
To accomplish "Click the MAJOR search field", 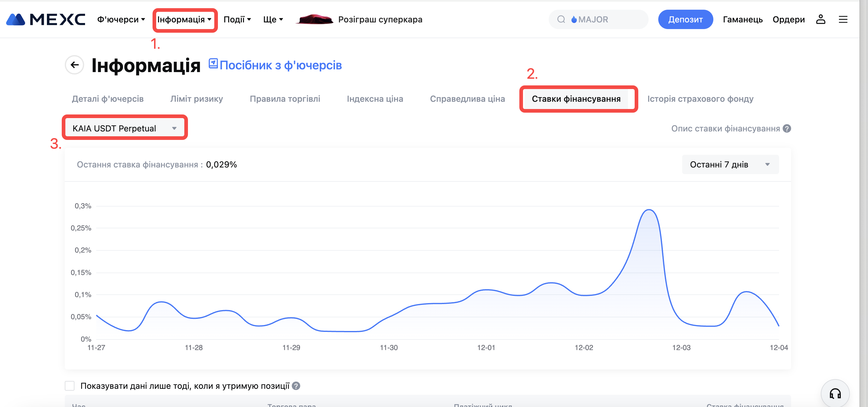I will point(603,20).
